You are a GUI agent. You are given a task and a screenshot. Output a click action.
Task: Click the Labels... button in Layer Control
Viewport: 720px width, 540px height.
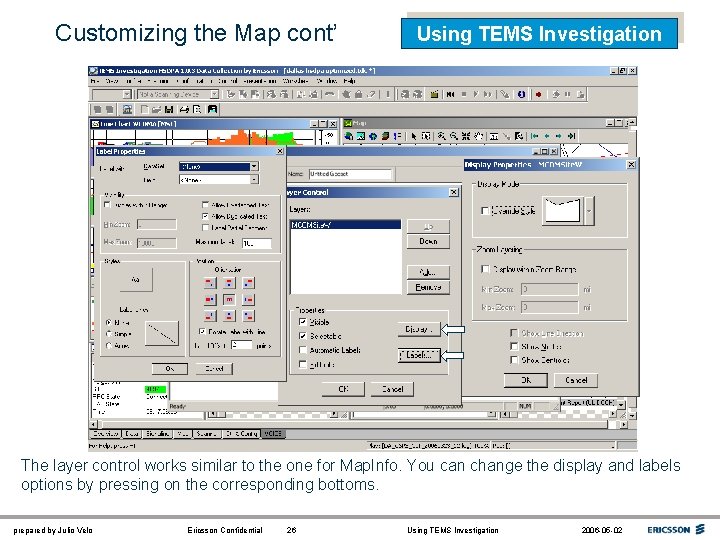pyautogui.click(x=419, y=355)
